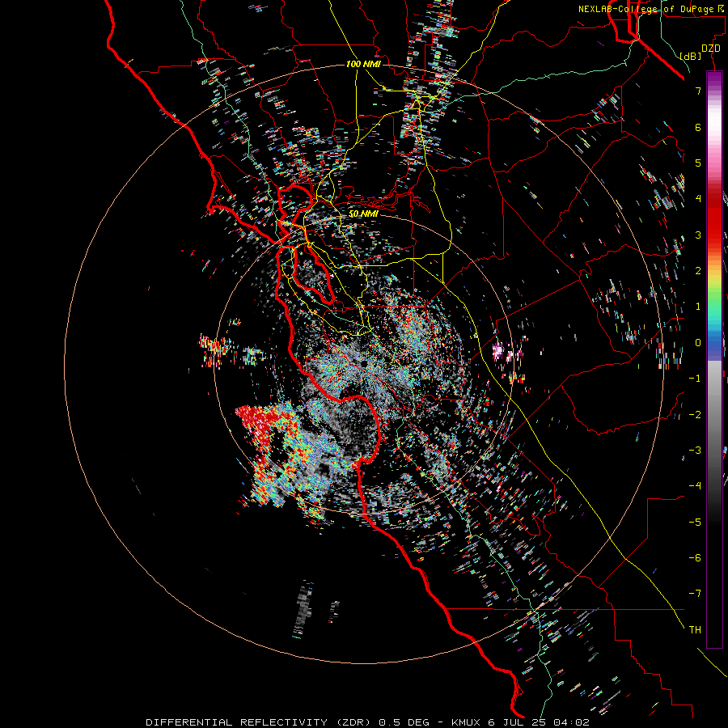Click the "1" tick label on color scale

point(698,307)
